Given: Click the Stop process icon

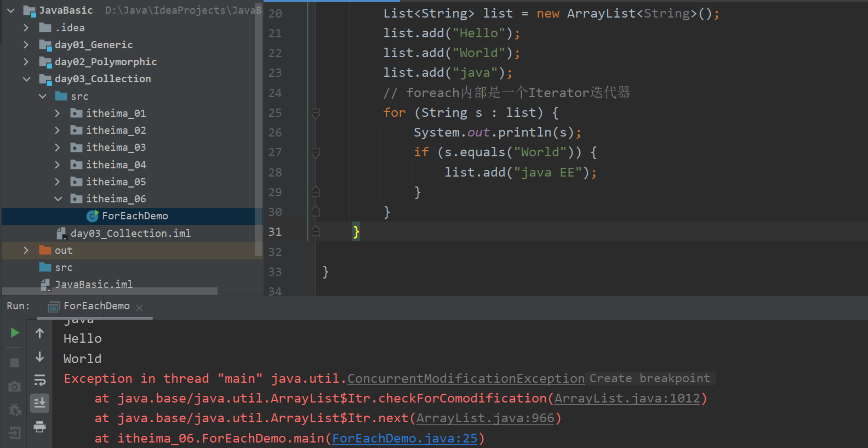Looking at the screenshot, I should coord(15,362).
